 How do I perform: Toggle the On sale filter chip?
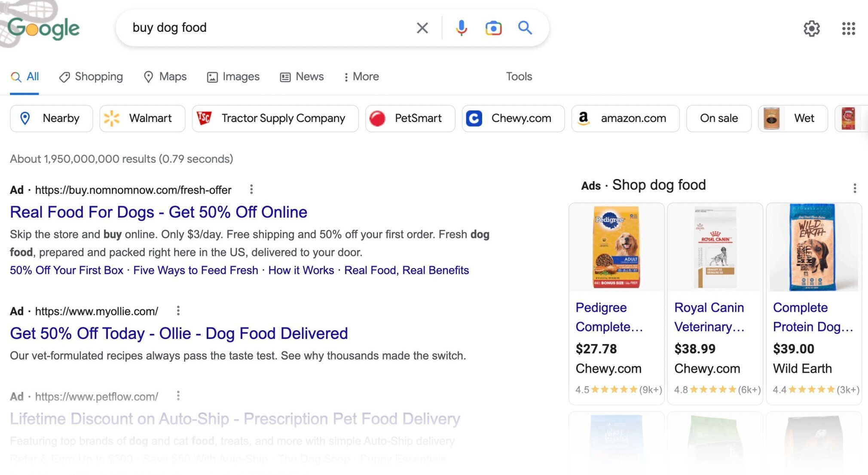coord(718,118)
